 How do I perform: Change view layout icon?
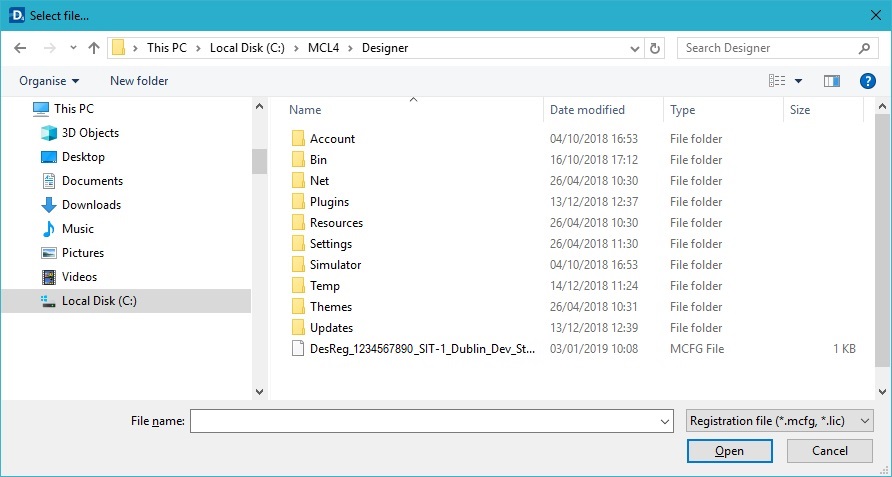click(x=777, y=81)
